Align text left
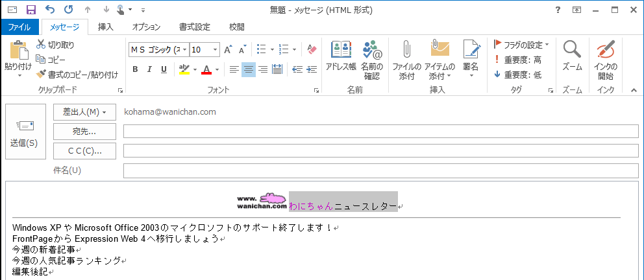Screen dimensions: 644x280 (x=234, y=69)
